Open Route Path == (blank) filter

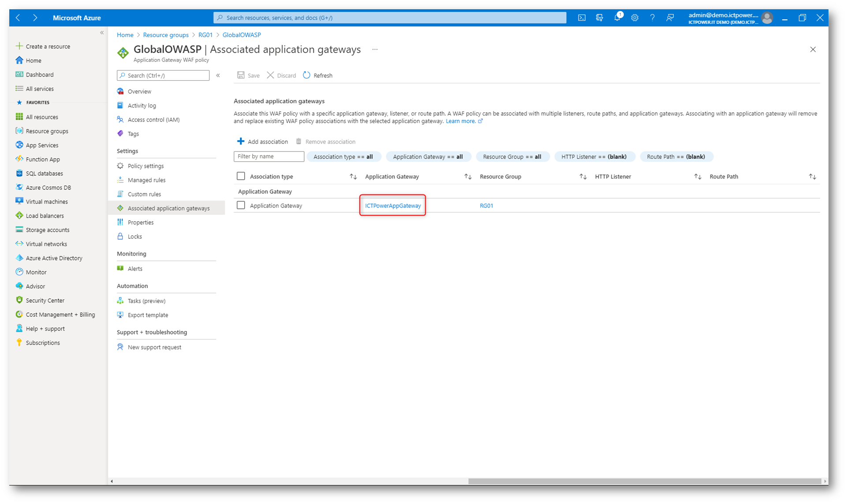[676, 156]
